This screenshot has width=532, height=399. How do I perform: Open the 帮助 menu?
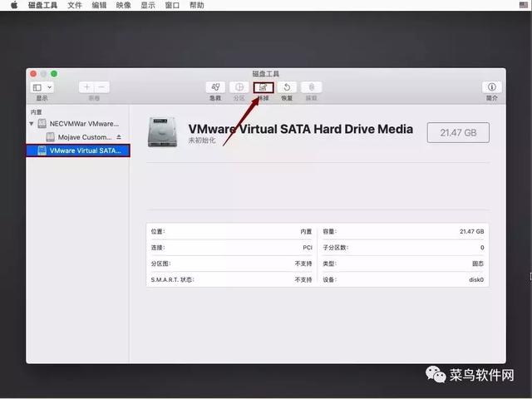pyautogui.click(x=197, y=6)
